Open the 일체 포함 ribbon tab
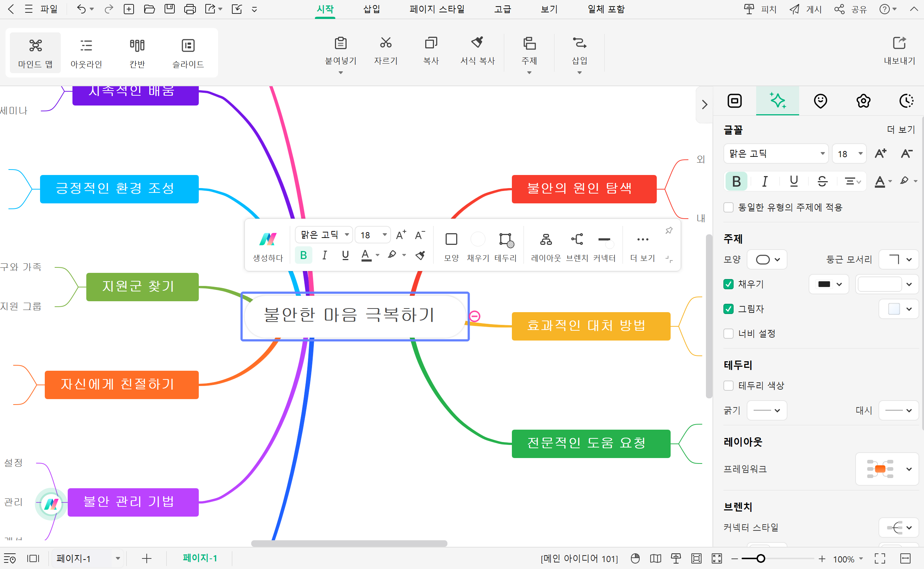The image size is (924, 569). [x=606, y=9]
